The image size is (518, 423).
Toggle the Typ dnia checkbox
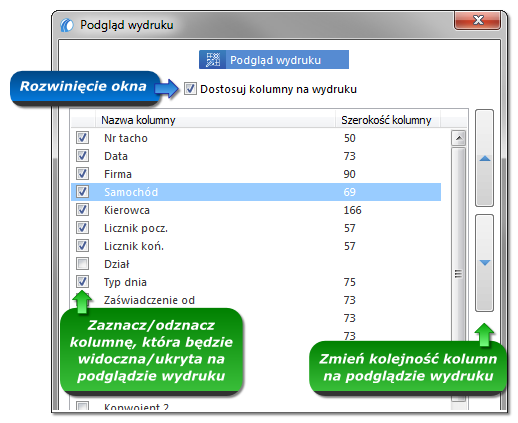click(82, 281)
